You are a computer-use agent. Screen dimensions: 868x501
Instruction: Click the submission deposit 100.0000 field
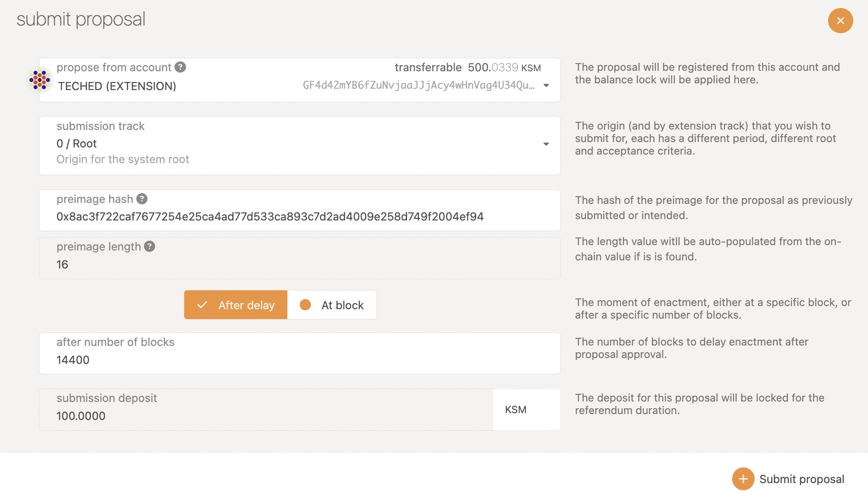(81, 416)
